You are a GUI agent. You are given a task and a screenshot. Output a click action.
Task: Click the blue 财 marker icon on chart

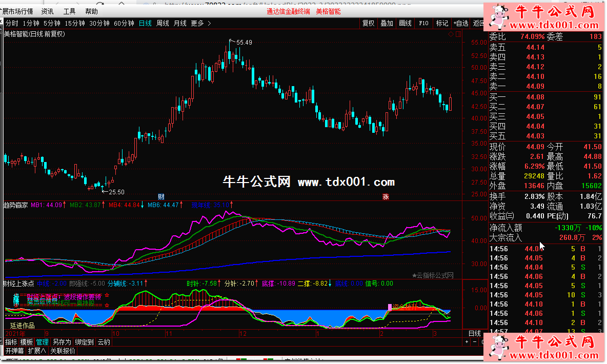pyautogui.click(x=160, y=196)
